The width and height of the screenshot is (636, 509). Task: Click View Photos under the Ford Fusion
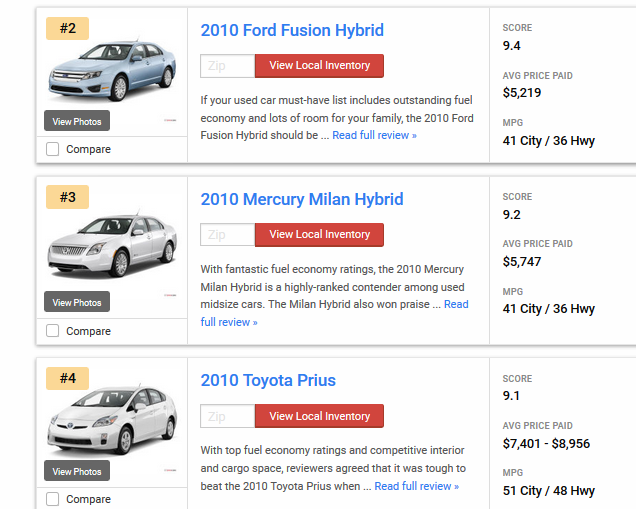pos(77,121)
